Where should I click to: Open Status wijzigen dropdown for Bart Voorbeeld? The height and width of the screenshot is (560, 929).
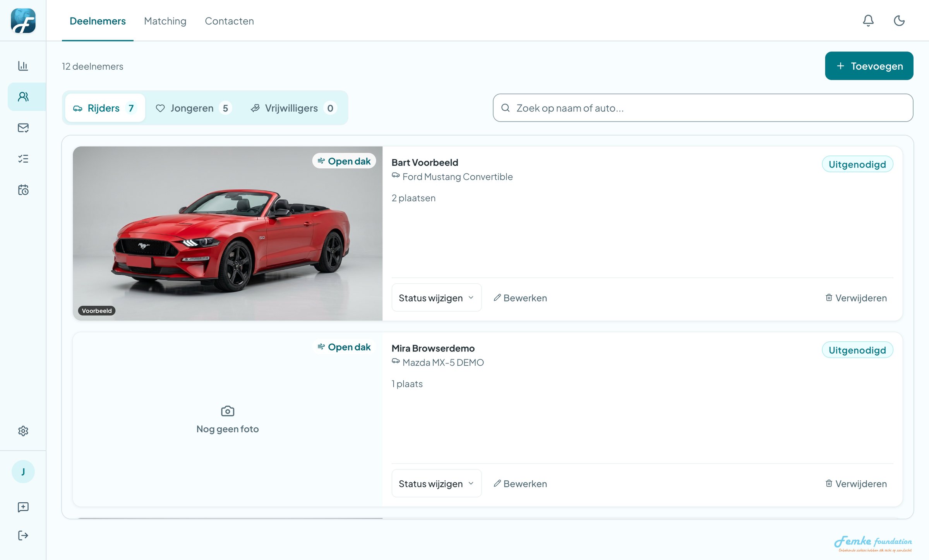coord(436,298)
